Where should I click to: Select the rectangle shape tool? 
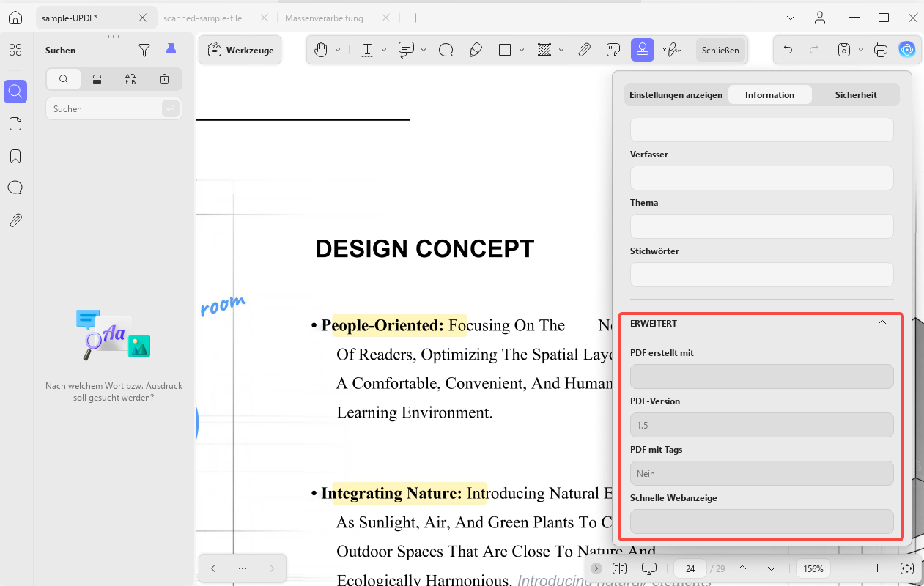coord(505,50)
